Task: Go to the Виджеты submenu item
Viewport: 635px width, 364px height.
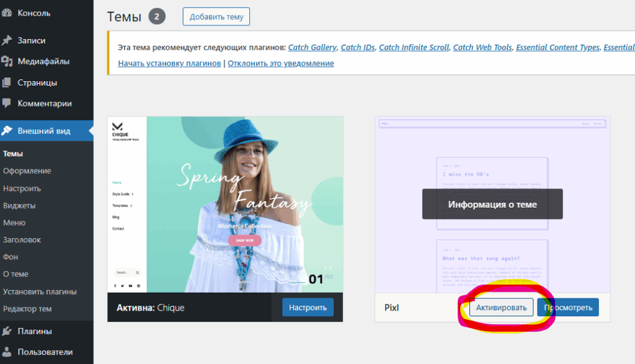Action: (x=19, y=205)
